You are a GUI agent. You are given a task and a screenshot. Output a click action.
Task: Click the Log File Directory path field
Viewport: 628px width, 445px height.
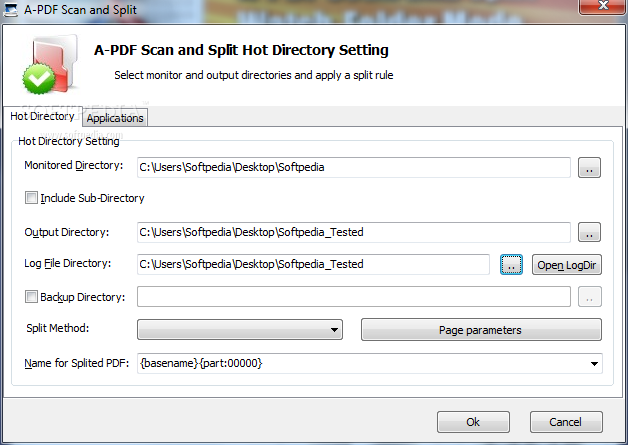[313, 264]
